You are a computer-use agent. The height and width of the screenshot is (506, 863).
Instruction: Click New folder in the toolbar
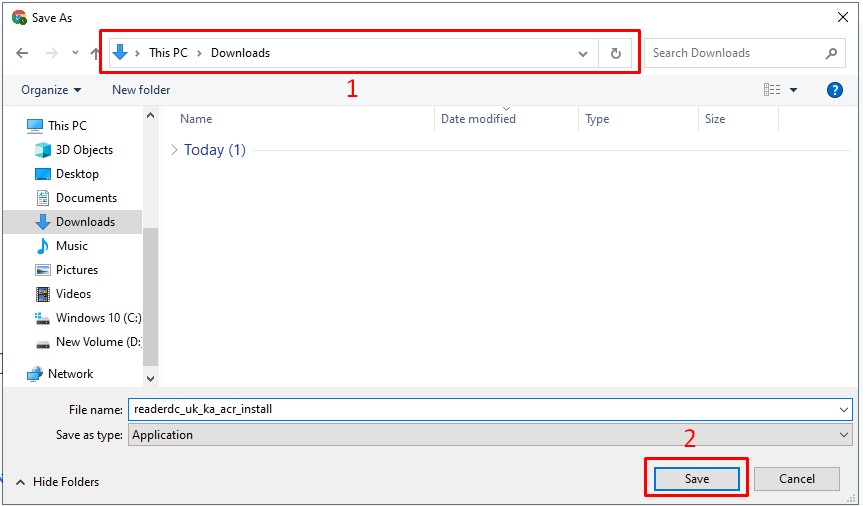141,90
